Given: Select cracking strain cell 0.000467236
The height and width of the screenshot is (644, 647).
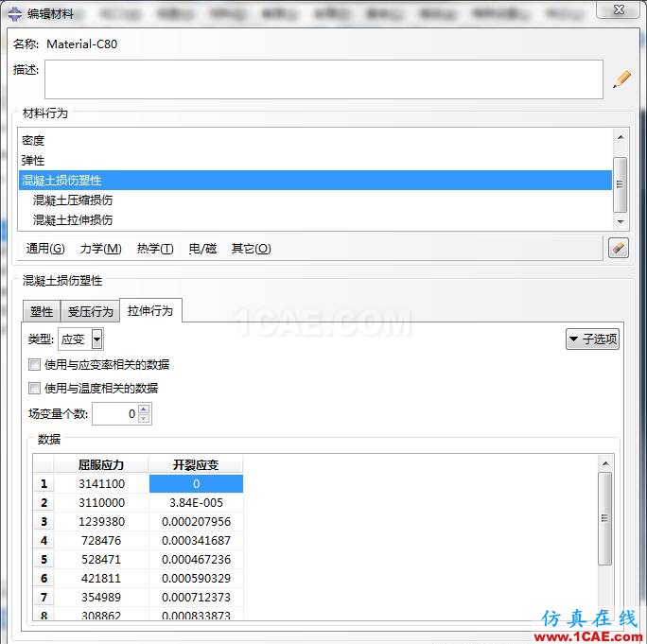Looking at the screenshot, I should pos(196,560).
